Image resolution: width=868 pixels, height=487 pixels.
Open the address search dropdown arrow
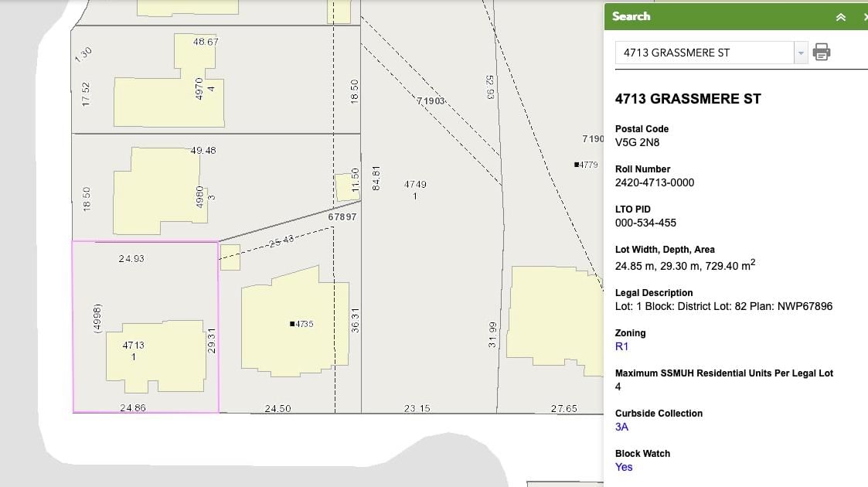801,53
